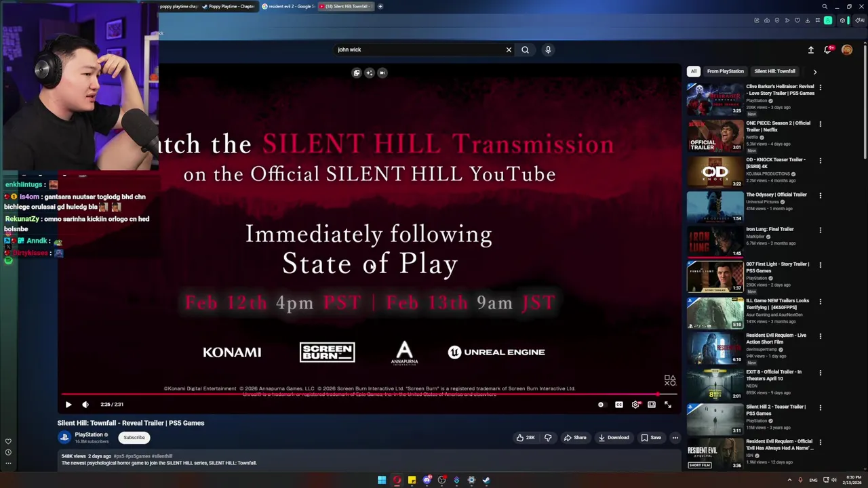
Task: Open options menu for The Odyssey video
Action: point(820,195)
